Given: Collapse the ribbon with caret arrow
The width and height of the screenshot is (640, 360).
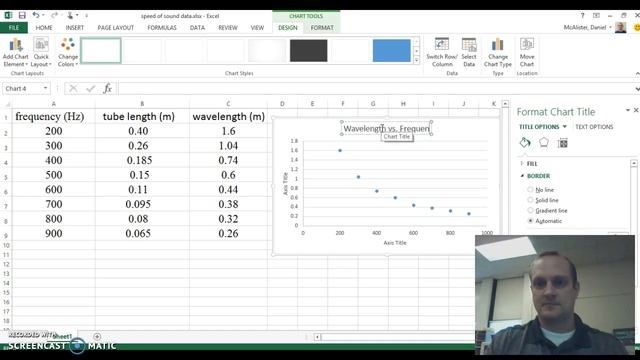Looking at the screenshot, I should 637,73.
